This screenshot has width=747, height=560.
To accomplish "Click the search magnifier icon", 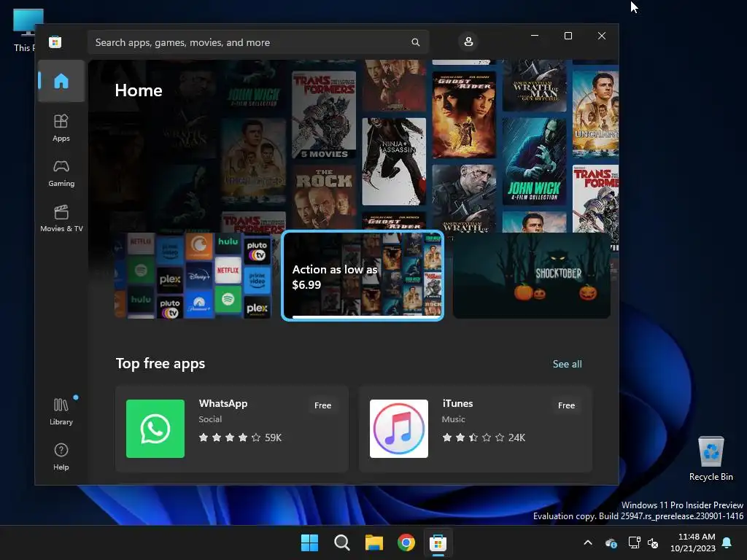I will click(x=415, y=42).
